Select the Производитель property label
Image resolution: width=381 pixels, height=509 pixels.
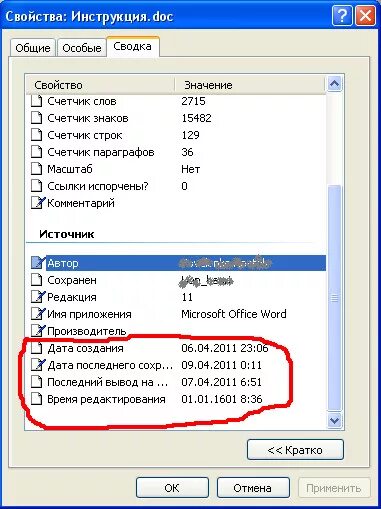point(87,331)
